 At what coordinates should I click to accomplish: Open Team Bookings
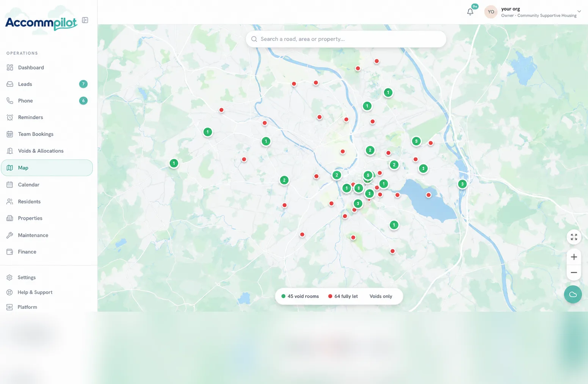coord(47,134)
